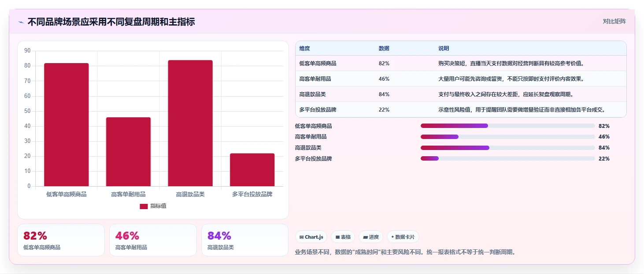This screenshot has width=644, height=274.
Task: Click the Chart.js tag button
Action: click(x=311, y=237)
